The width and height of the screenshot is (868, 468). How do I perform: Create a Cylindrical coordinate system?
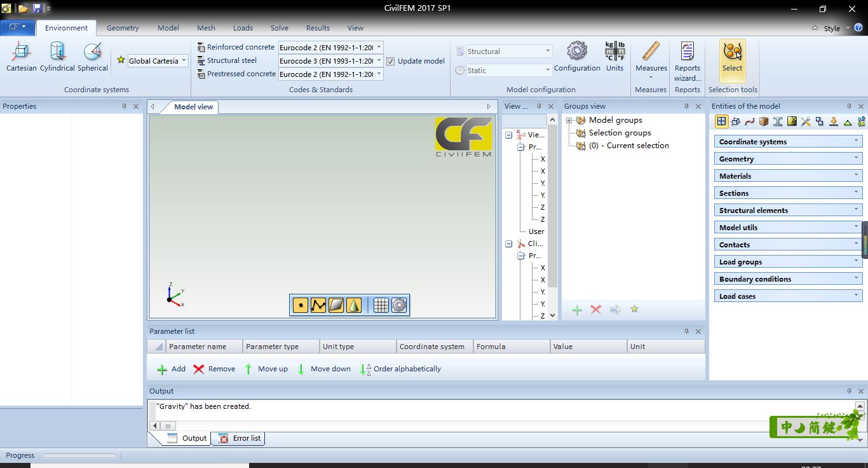pos(57,57)
